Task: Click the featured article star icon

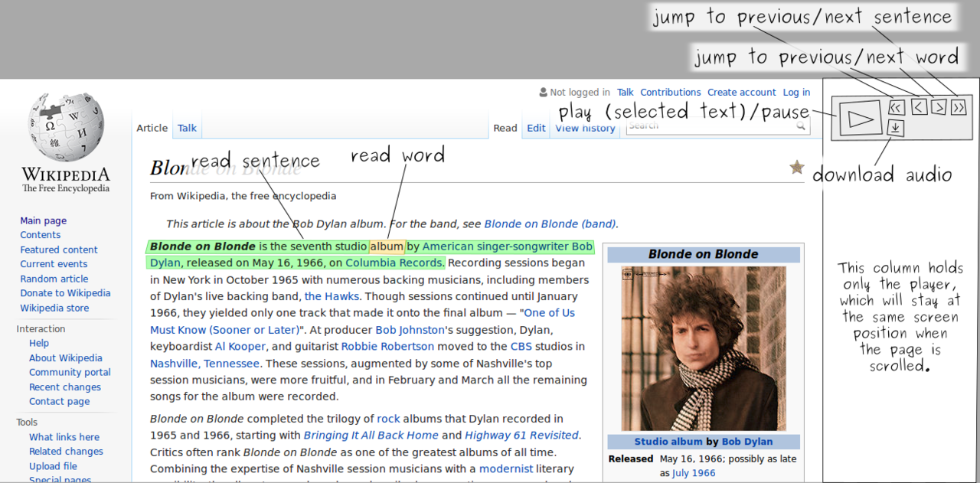Action: [x=797, y=167]
